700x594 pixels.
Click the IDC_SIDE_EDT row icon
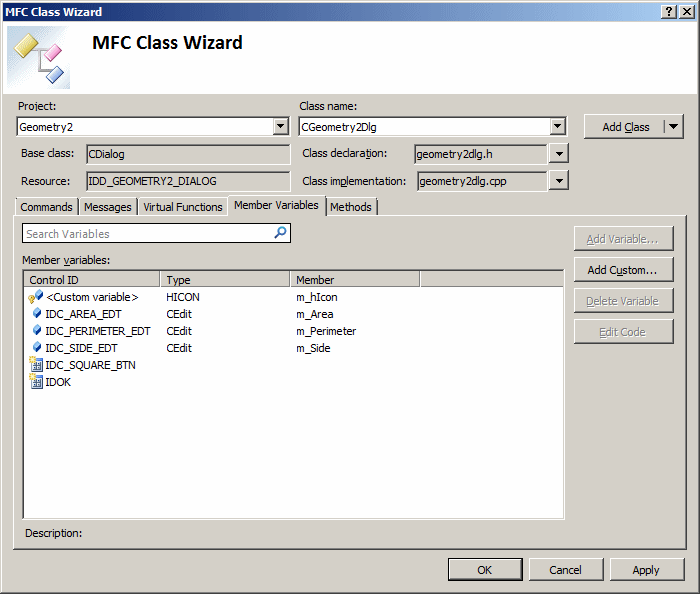click(37, 347)
